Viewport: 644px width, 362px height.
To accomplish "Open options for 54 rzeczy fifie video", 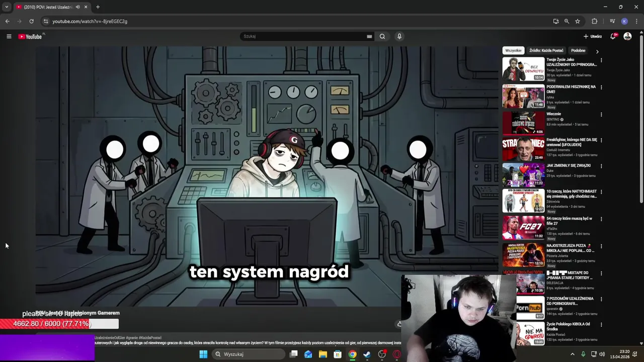I will pyautogui.click(x=601, y=219).
